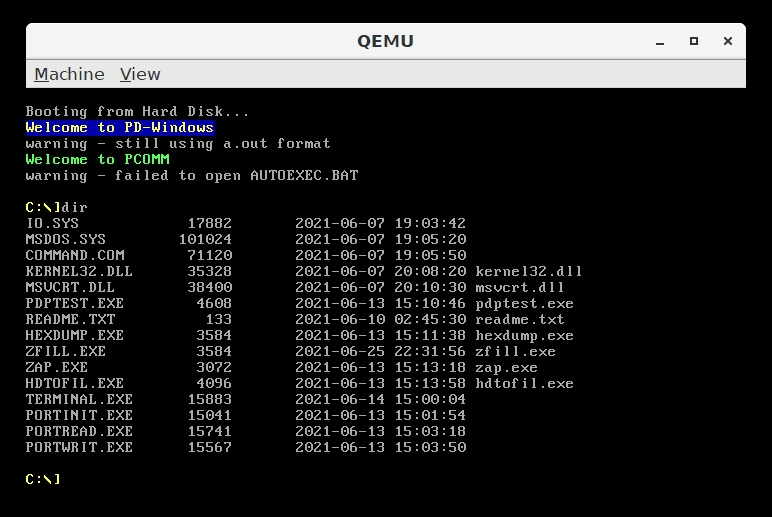Click the file size 38400
This screenshot has height=517, width=772.
coord(210,288)
